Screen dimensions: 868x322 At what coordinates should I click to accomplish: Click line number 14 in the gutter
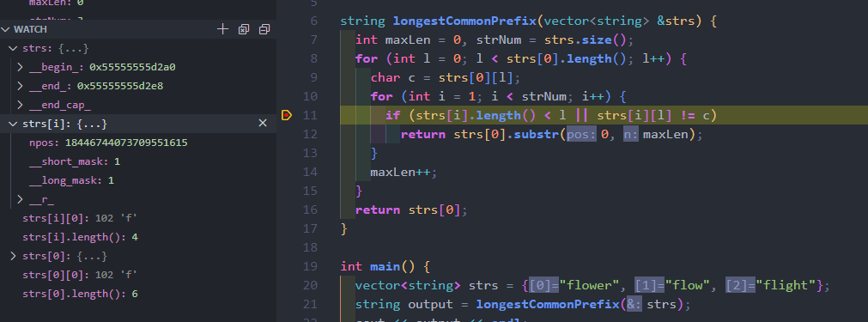click(x=311, y=172)
